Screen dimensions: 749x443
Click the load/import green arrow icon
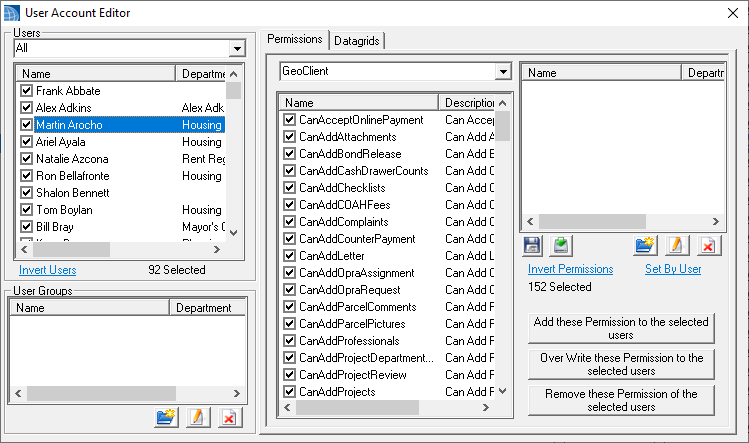561,246
